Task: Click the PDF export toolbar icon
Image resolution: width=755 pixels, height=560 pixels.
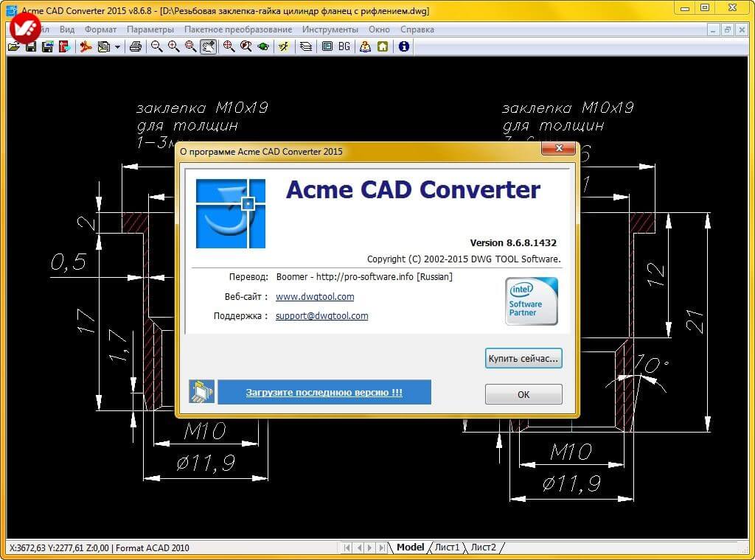Action: [x=86, y=46]
